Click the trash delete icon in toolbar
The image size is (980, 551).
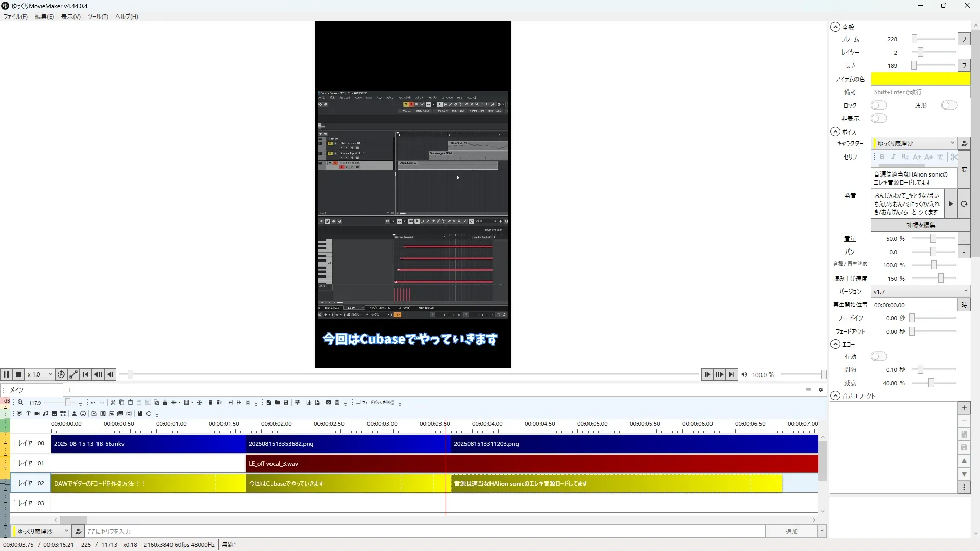210,403
